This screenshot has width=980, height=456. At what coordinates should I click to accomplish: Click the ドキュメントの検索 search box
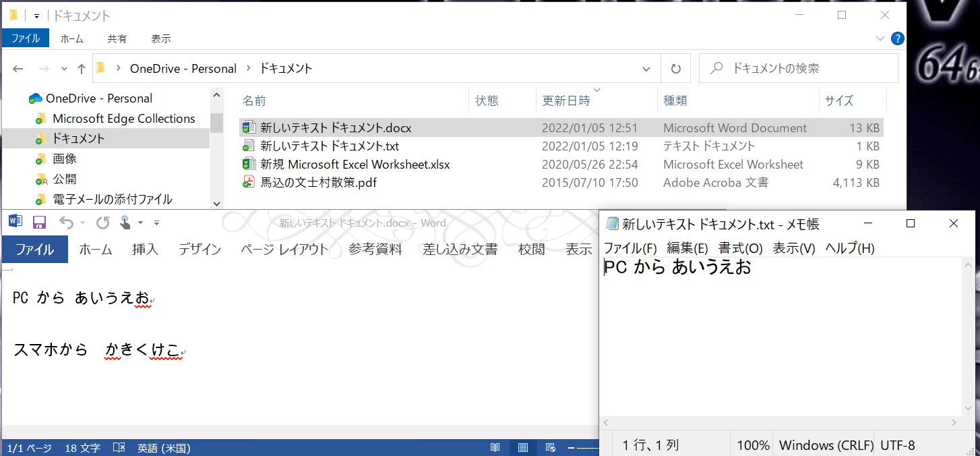pyautogui.click(x=799, y=68)
